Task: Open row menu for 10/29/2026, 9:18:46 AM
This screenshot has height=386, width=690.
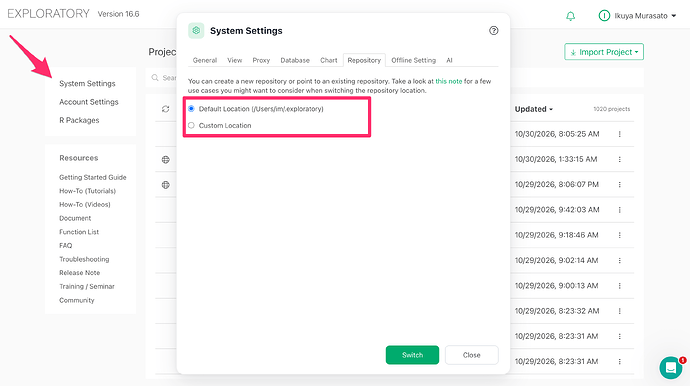Action: pos(619,235)
